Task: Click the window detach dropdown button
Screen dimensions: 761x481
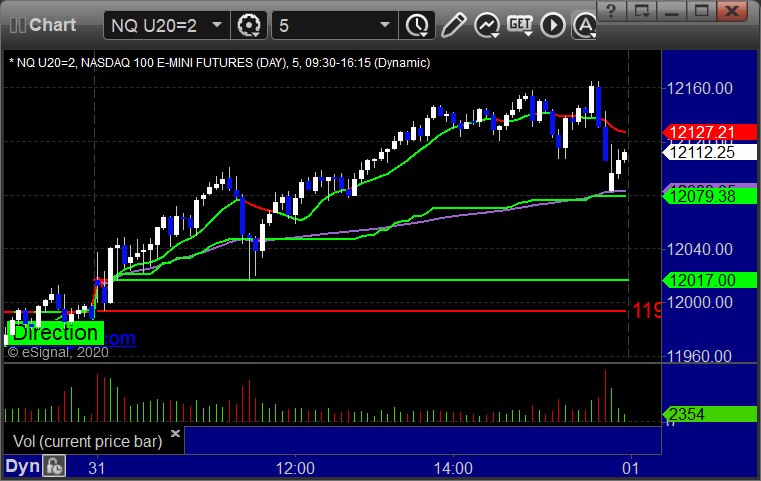Action: (x=642, y=11)
